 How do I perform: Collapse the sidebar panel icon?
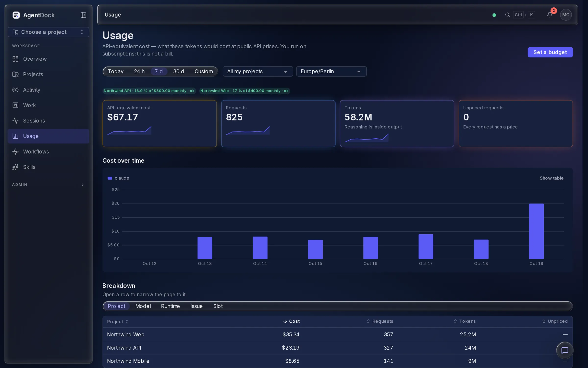[83, 15]
